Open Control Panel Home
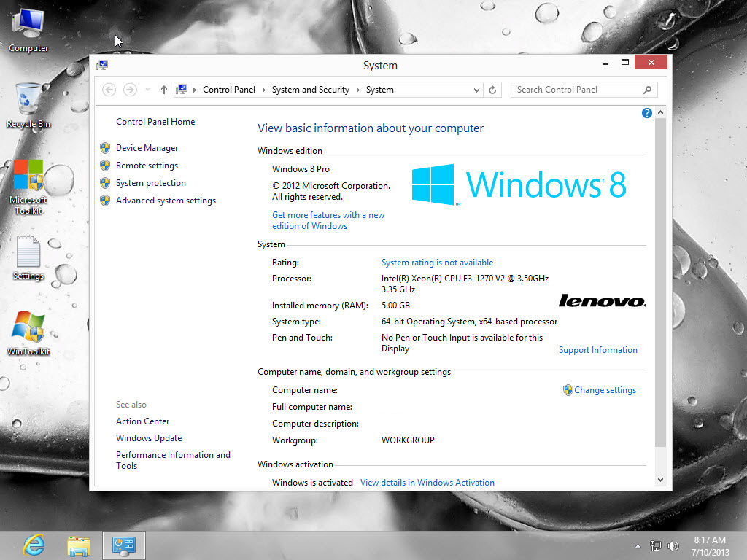The width and height of the screenshot is (747, 560). 155,122
